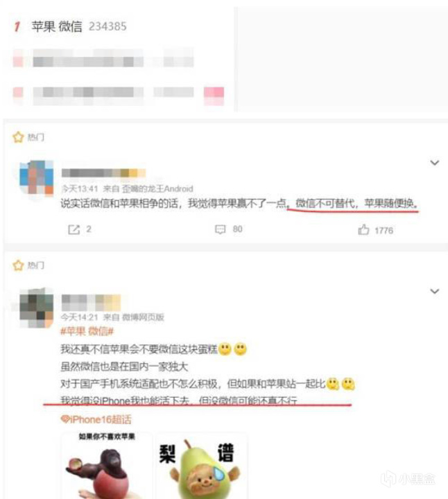Click the 今天13:41 timestamp

click(x=80, y=189)
